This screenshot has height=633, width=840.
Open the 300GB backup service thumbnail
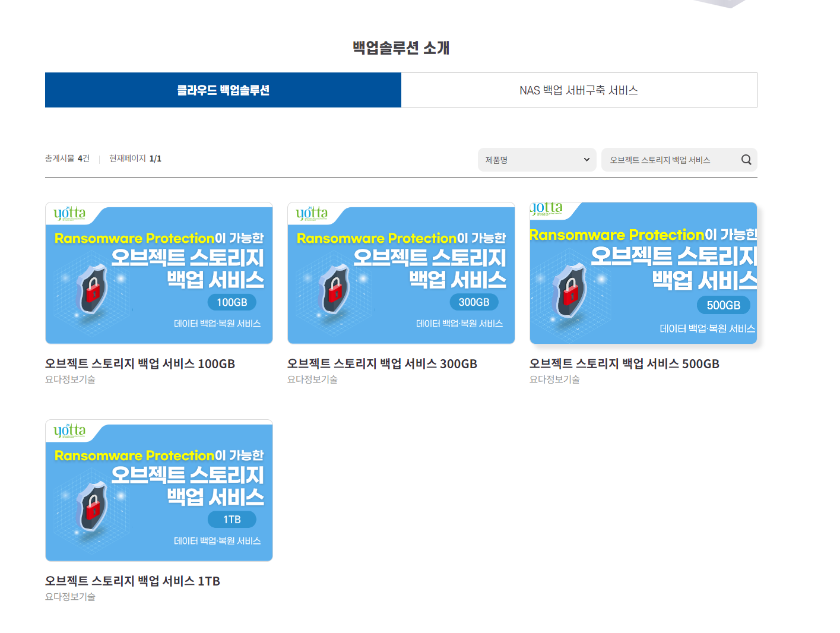[401, 273]
